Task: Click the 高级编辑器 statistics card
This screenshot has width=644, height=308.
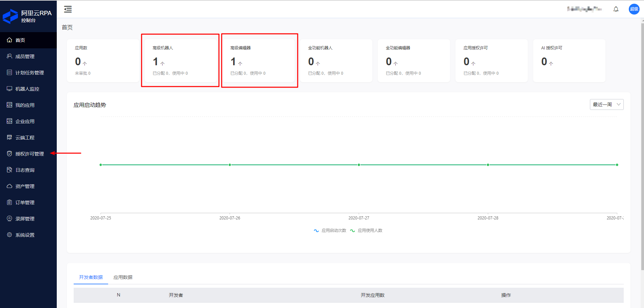Action: click(258, 61)
